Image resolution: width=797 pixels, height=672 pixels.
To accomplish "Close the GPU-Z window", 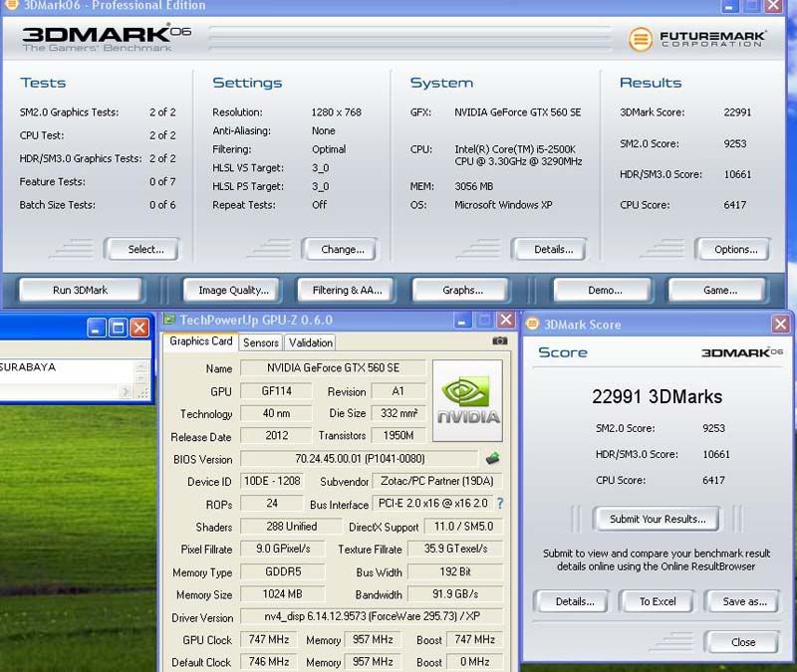I will 506,320.
